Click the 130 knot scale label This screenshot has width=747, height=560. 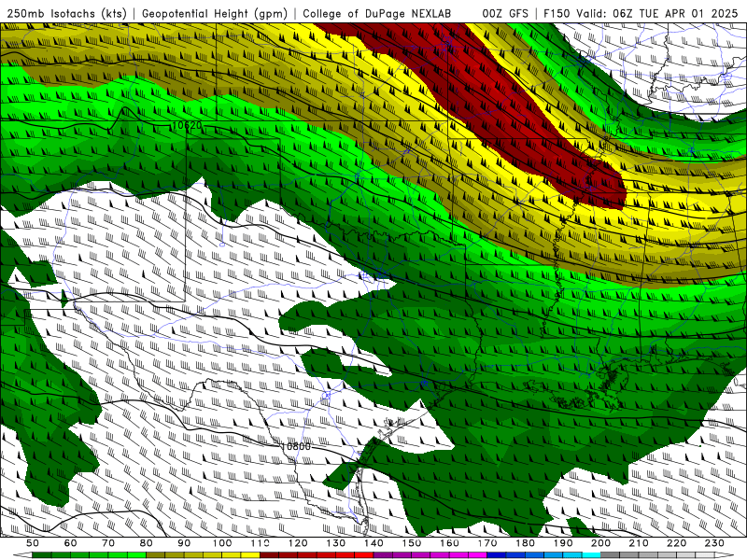pyautogui.click(x=336, y=543)
